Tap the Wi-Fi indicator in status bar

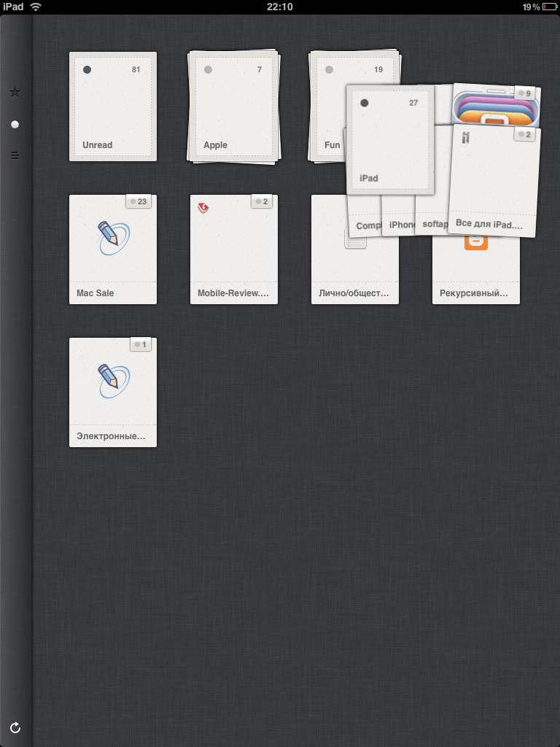pos(35,7)
